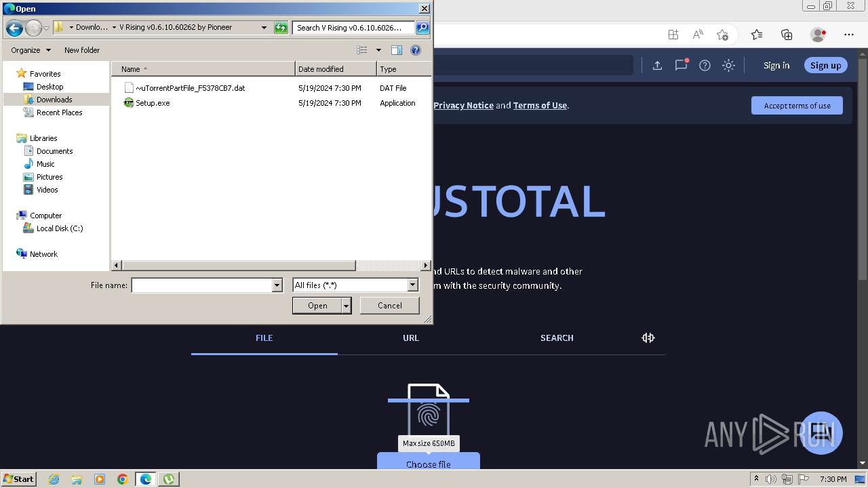Click the Sign in link
The height and width of the screenshot is (488, 868).
click(x=776, y=65)
